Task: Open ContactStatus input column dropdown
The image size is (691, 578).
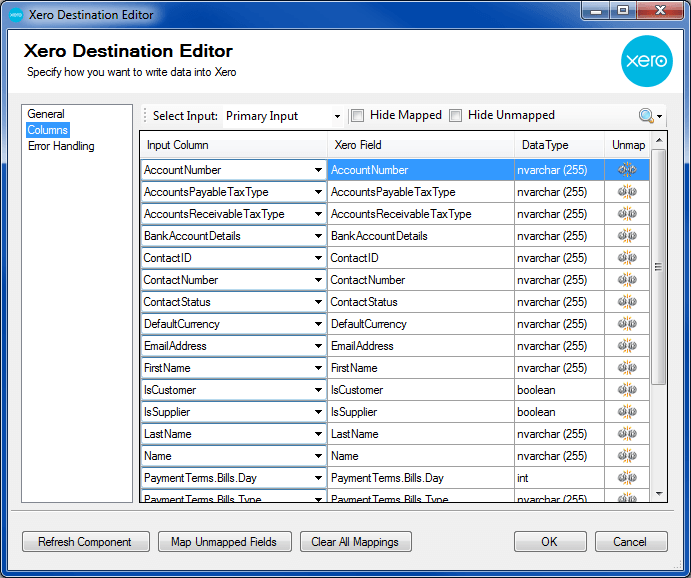Action: coord(318,302)
